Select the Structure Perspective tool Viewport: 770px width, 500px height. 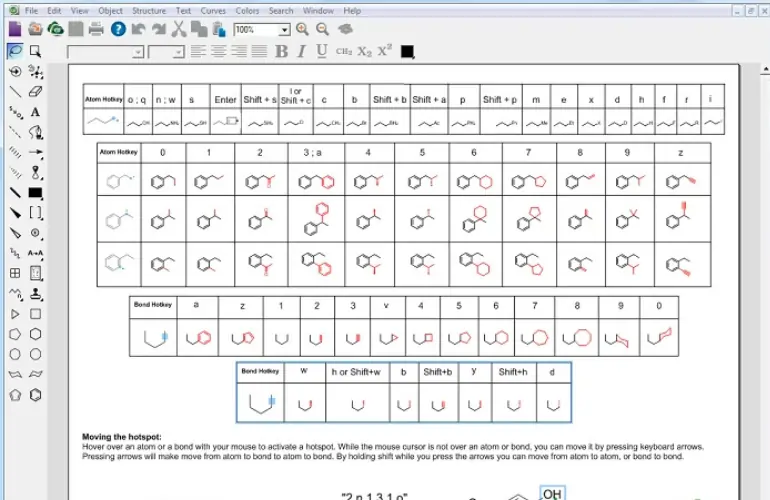[x=15, y=71]
